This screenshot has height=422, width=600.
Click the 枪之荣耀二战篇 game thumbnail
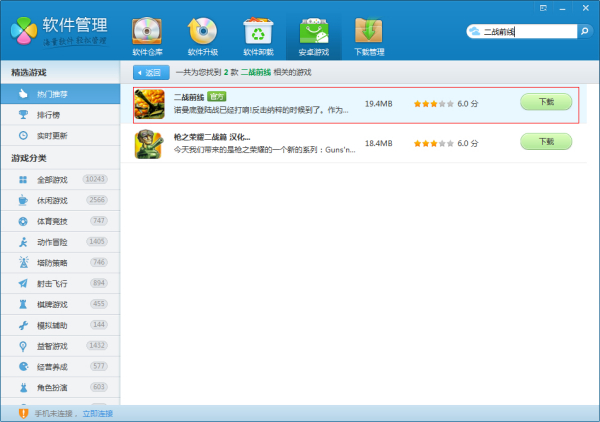click(149, 144)
